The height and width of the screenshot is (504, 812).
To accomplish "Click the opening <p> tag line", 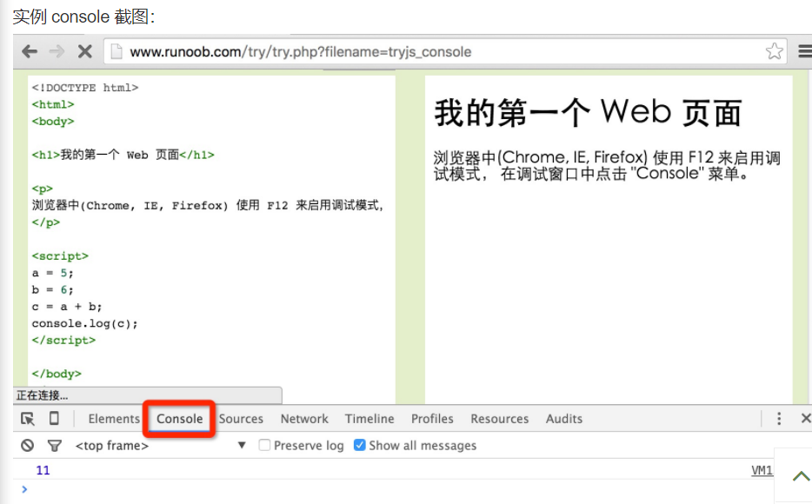I will 42,189.
